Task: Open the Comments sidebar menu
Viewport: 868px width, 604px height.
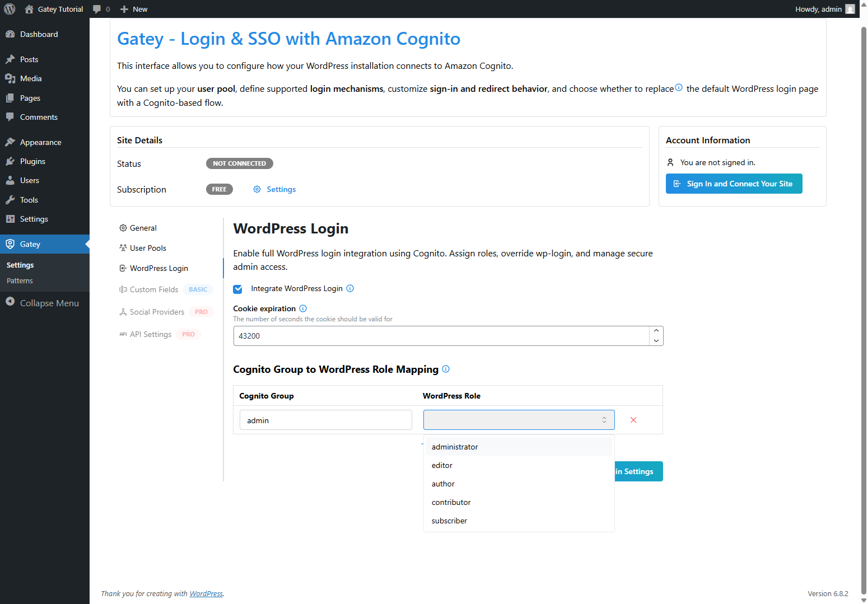Action: 45,117
